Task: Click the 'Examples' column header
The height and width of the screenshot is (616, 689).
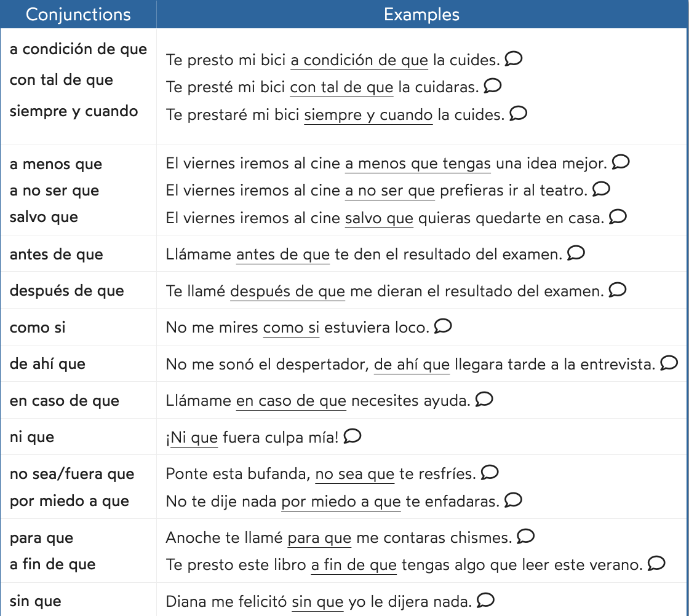Action: [x=421, y=14]
